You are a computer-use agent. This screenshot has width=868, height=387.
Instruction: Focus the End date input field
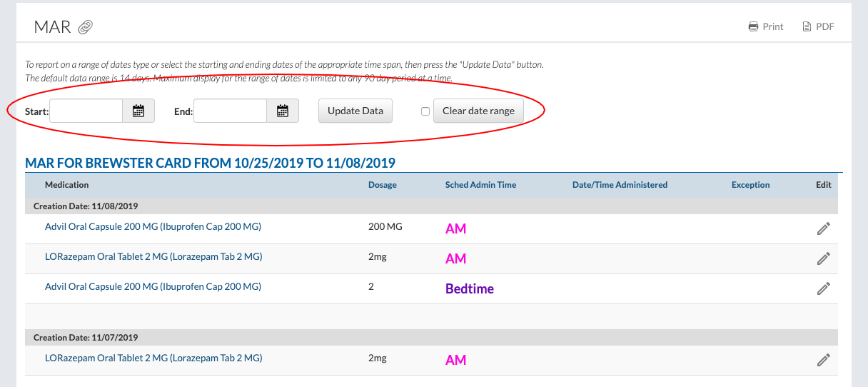[231, 111]
